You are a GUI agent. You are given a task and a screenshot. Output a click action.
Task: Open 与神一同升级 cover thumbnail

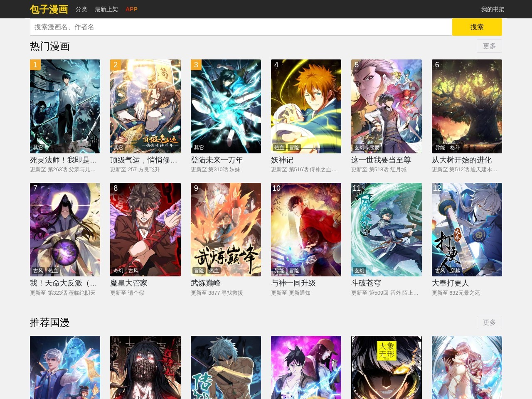point(306,229)
